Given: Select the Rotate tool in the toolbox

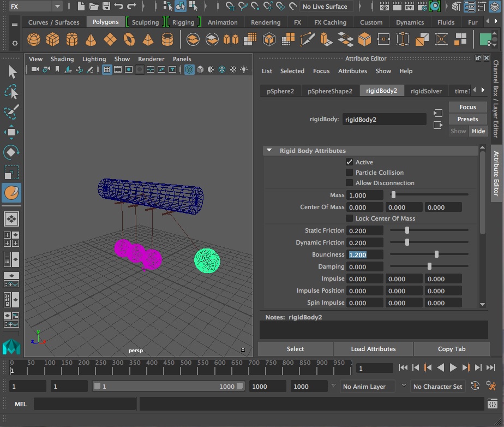Looking at the screenshot, I should coord(12,152).
